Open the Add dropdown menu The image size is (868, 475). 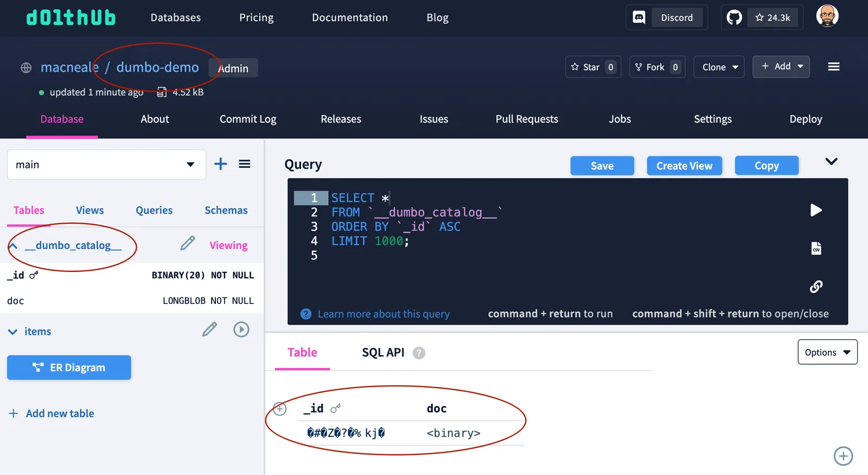point(781,67)
